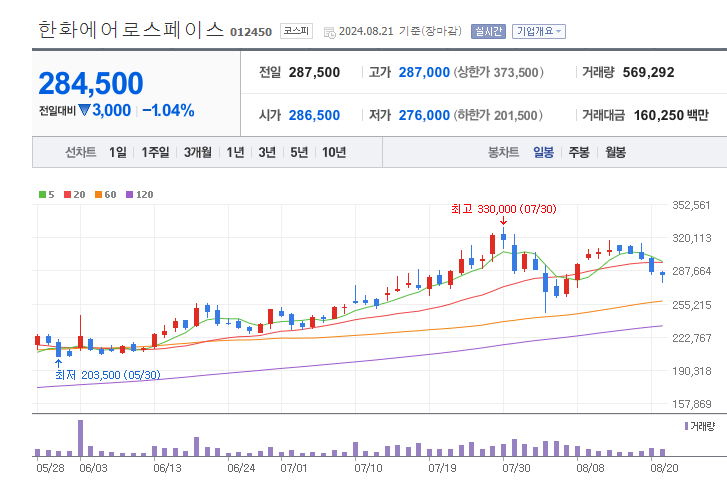Select the 3년 line chart tab

tap(267, 152)
